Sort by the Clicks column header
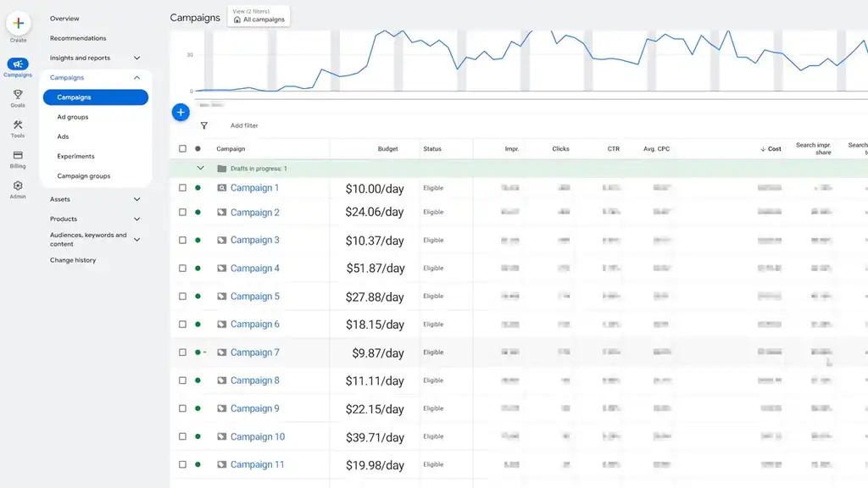 (561, 149)
